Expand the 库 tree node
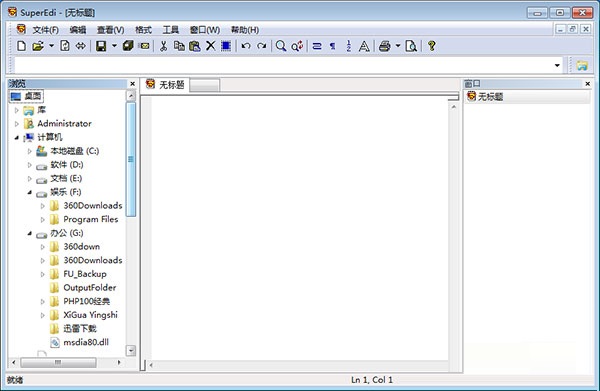The width and height of the screenshot is (600, 391). click(x=16, y=111)
